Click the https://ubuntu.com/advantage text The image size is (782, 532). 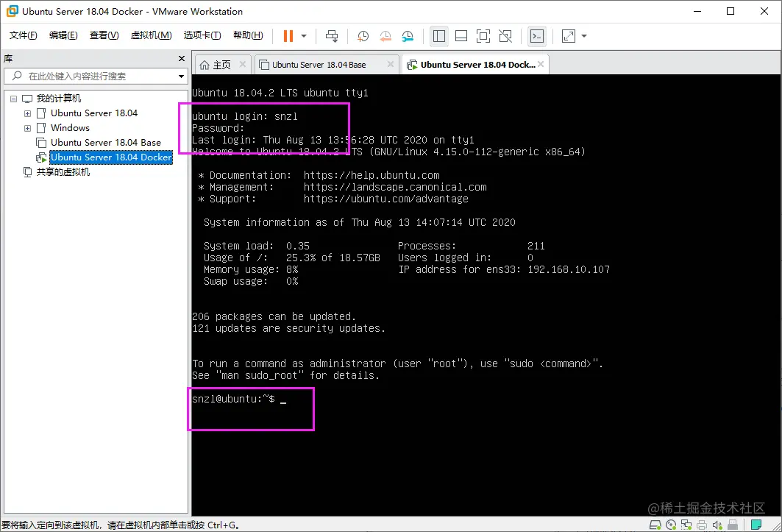pos(386,199)
